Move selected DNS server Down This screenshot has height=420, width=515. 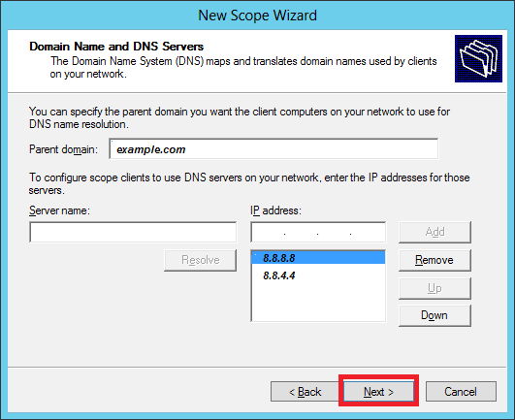point(435,315)
